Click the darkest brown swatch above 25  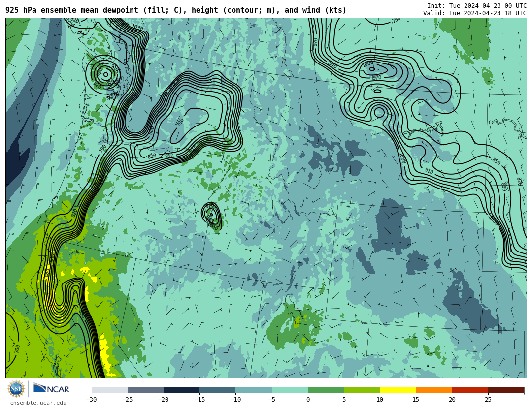click(x=506, y=390)
